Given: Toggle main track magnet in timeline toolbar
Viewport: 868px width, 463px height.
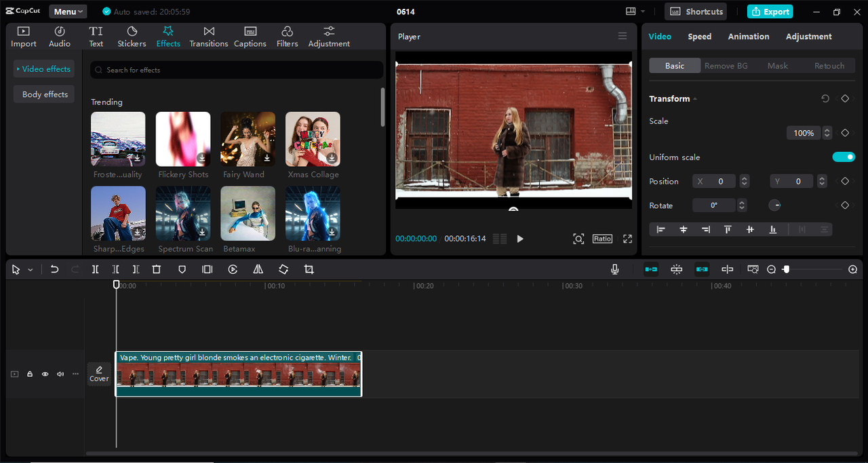Looking at the screenshot, I should 651,269.
